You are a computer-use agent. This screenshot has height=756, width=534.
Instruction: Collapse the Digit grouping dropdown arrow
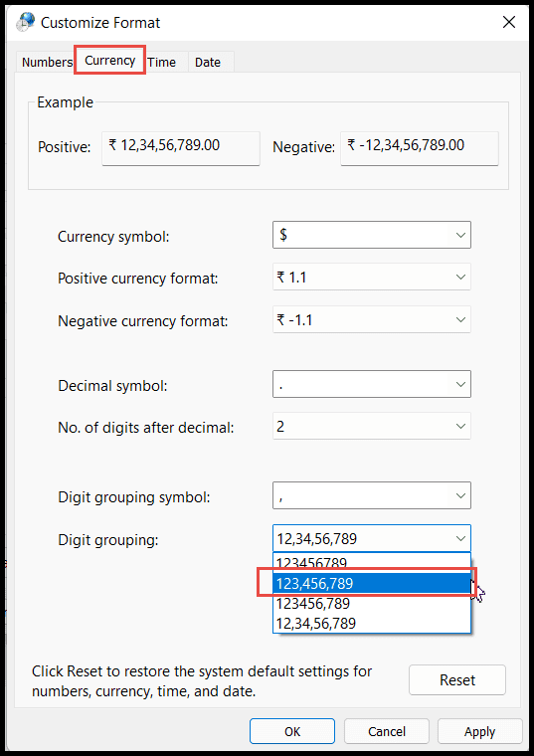pos(460,538)
